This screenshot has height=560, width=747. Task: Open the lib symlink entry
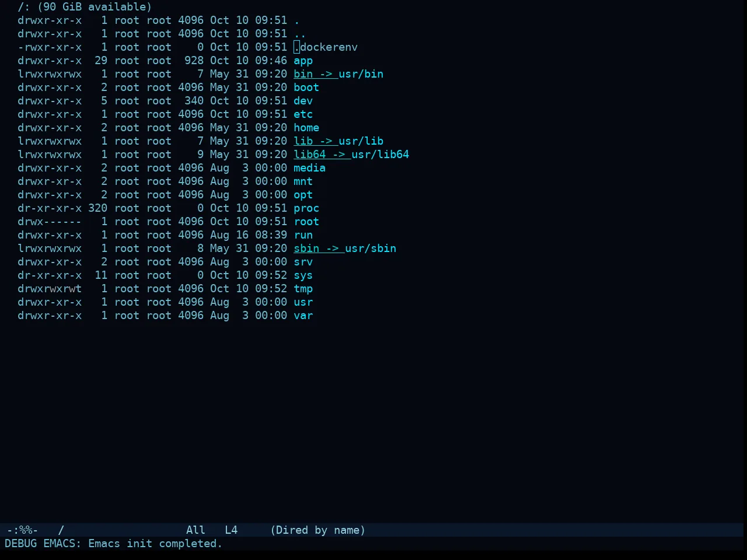tap(338, 141)
